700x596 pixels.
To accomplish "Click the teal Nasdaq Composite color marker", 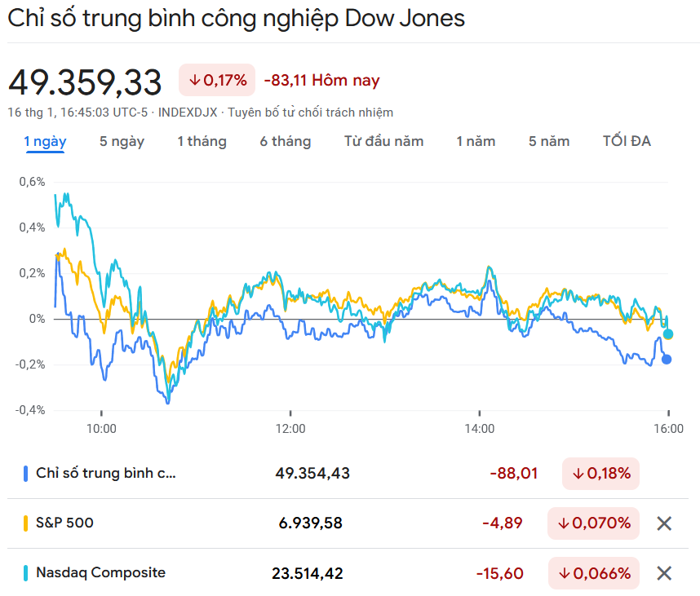I will pos(26,573).
